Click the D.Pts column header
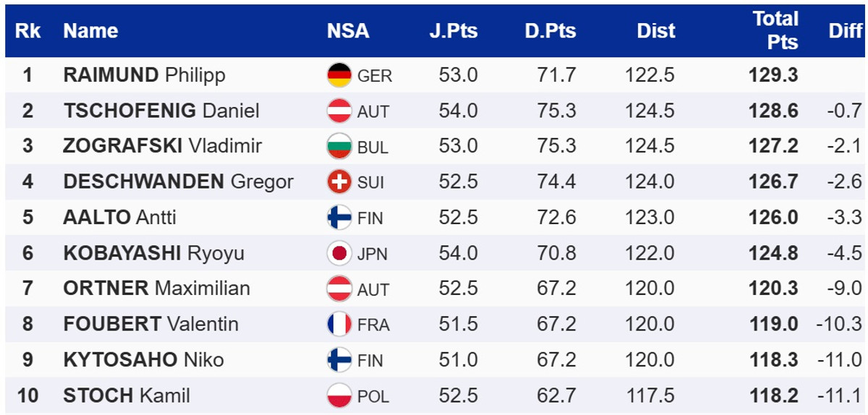The width and height of the screenshot is (868, 415). 550,31
